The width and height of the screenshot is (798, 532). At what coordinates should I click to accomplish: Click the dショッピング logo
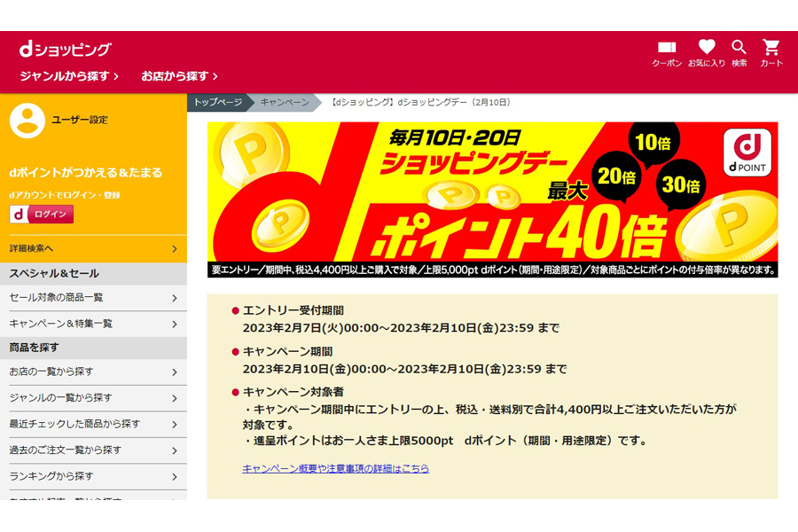[x=65, y=50]
